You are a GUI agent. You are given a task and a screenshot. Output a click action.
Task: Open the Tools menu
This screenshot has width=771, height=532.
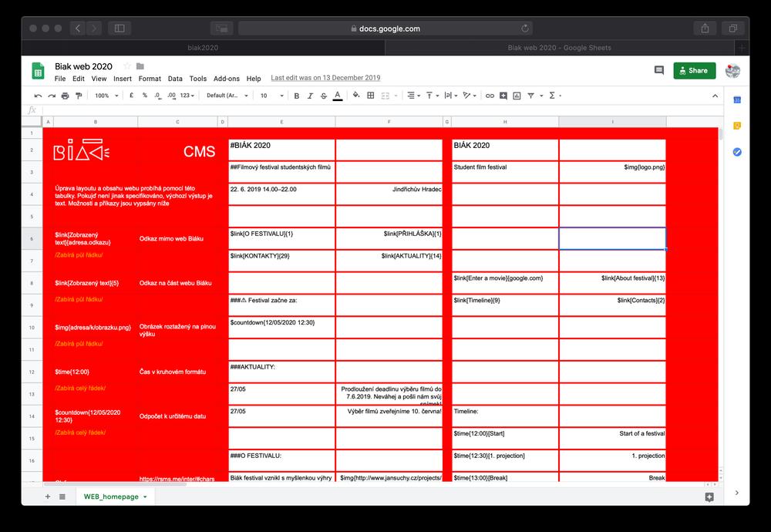pos(197,79)
